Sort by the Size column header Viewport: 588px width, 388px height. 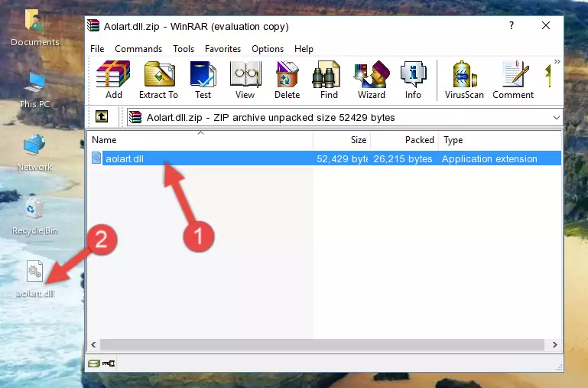pos(342,140)
